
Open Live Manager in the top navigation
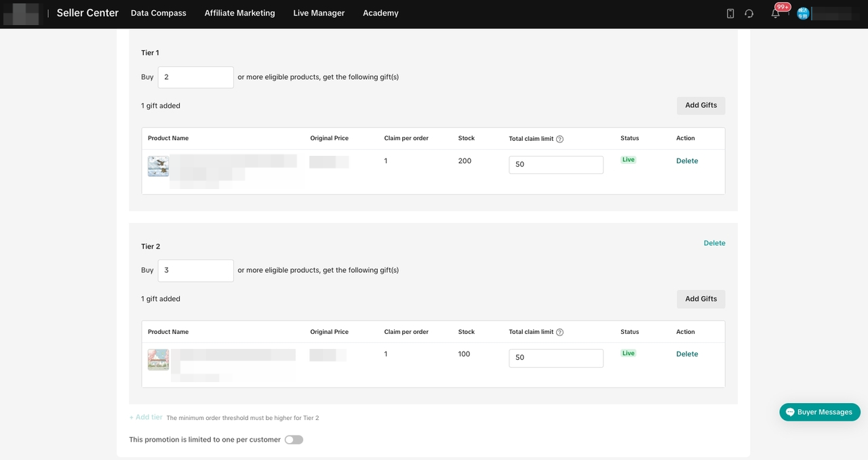[x=319, y=13]
